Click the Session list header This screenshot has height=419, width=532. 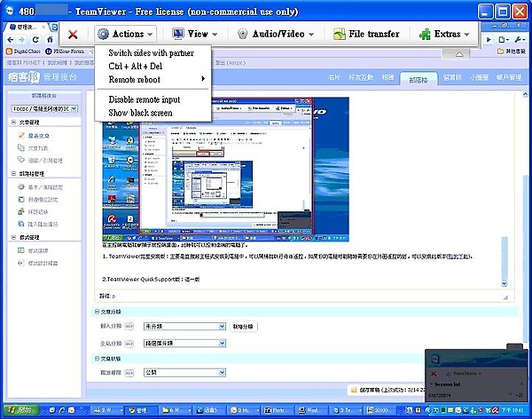click(447, 384)
